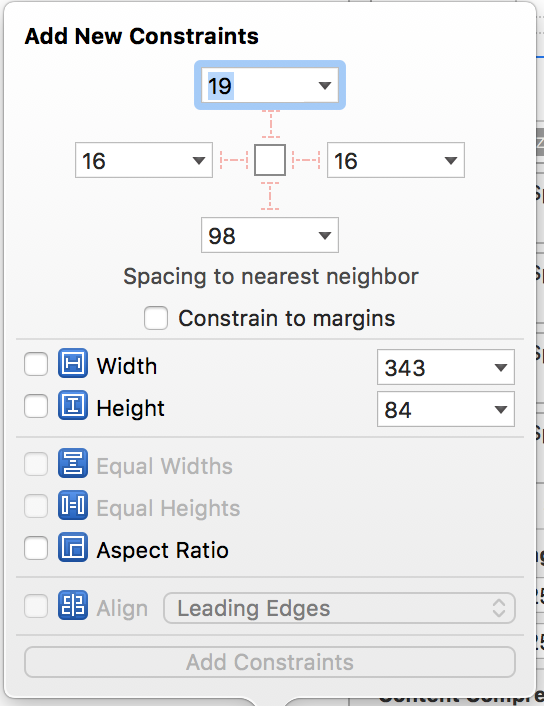The width and height of the screenshot is (544, 706).
Task: Click the Equal Heights icon
Action: [73, 505]
